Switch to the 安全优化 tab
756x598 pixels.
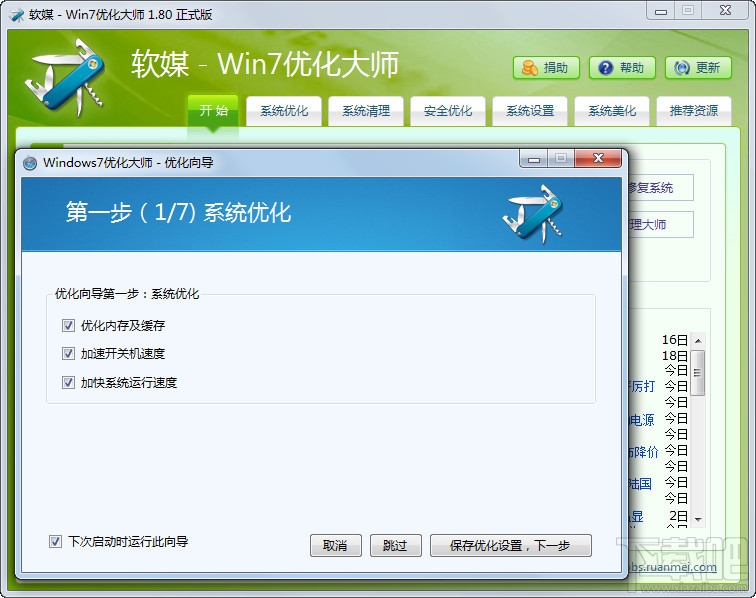(x=448, y=111)
